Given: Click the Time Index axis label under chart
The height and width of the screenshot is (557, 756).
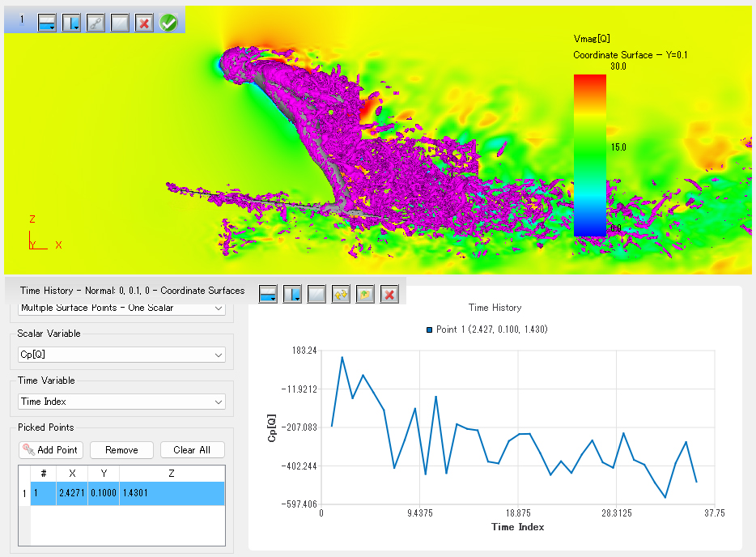Looking at the screenshot, I should (x=518, y=527).
